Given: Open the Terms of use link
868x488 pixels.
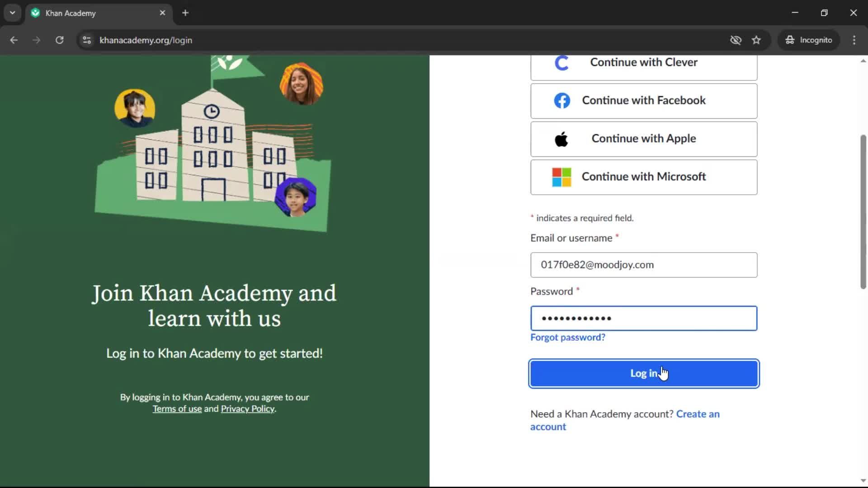Looking at the screenshot, I should (177, 409).
